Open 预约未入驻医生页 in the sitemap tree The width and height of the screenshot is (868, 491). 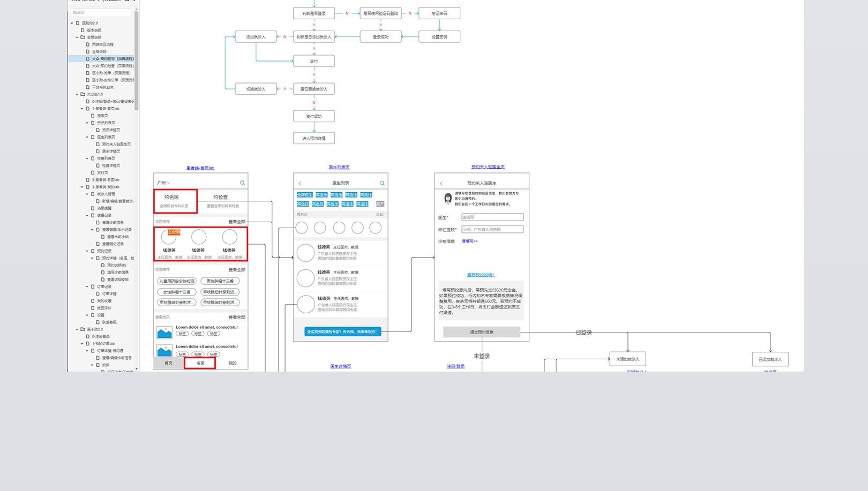click(x=116, y=144)
